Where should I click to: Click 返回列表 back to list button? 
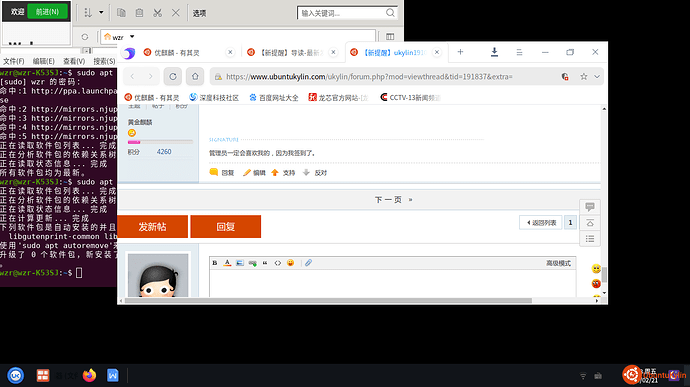pos(541,223)
